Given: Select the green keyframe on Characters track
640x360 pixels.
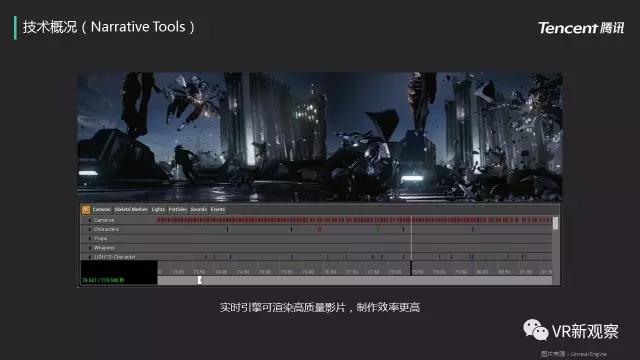Looking at the screenshot, I should pos(378,229).
